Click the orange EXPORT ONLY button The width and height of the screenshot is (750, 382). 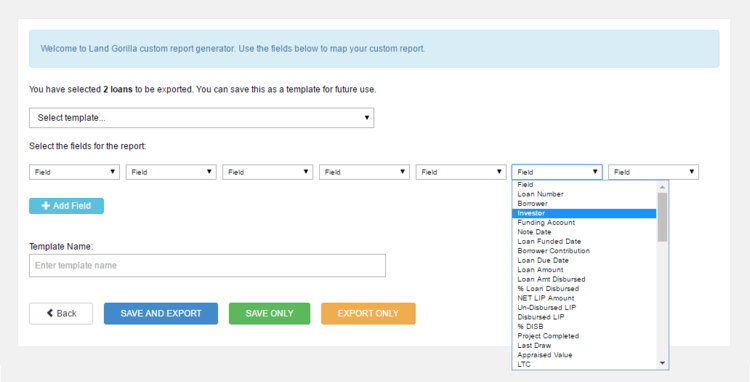[x=368, y=314]
